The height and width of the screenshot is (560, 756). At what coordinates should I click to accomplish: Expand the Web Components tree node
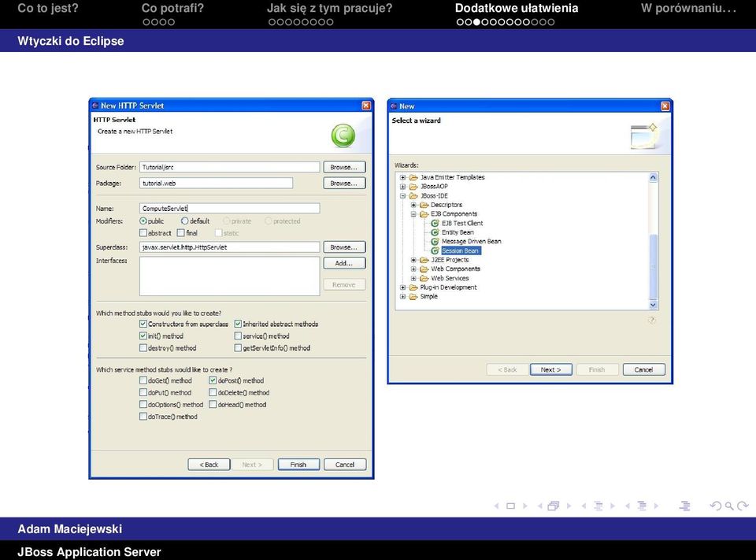pyautogui.click(x=413, y=269)
